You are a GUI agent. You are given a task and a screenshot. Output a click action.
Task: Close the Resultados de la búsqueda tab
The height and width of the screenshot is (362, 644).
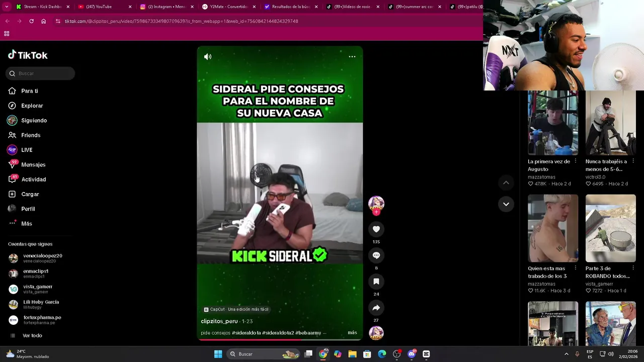316,7
